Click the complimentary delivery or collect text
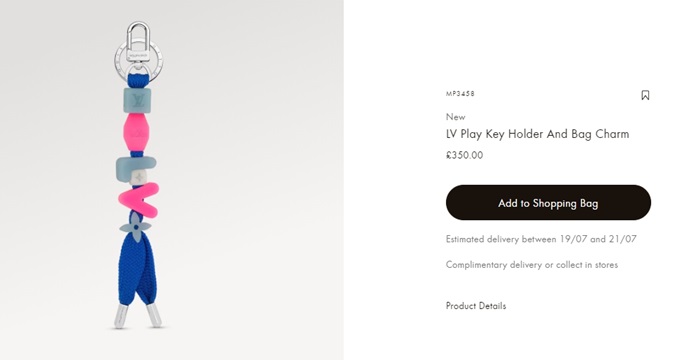This screenshot has width=700, height=360. tap(532, 264)
